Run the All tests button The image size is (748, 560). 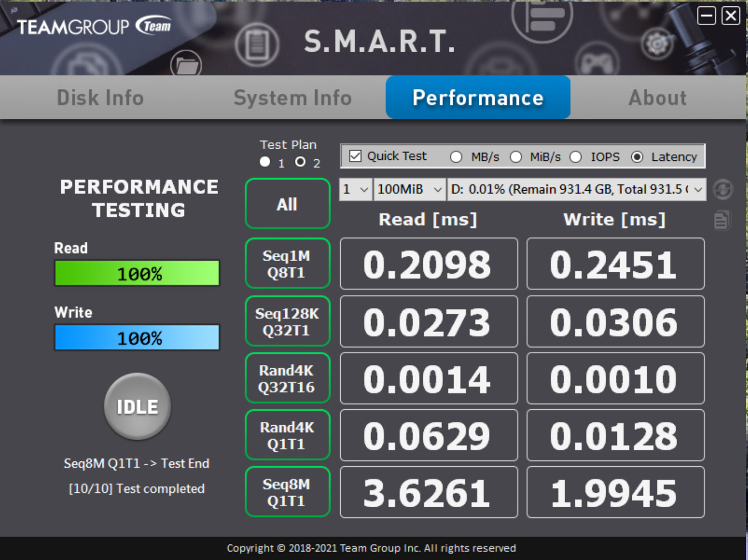point(287,204)
